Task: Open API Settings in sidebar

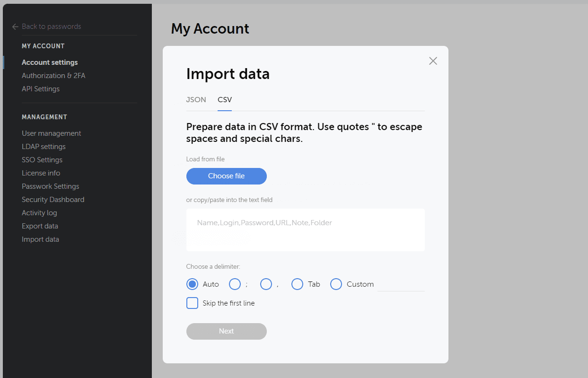Action: 41,89
